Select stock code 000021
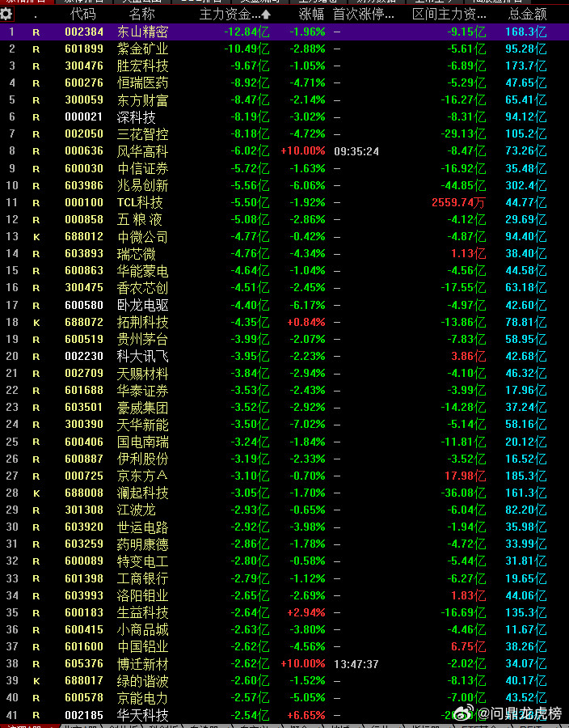This screenshot has height=728, width=569. coord(84,117)
